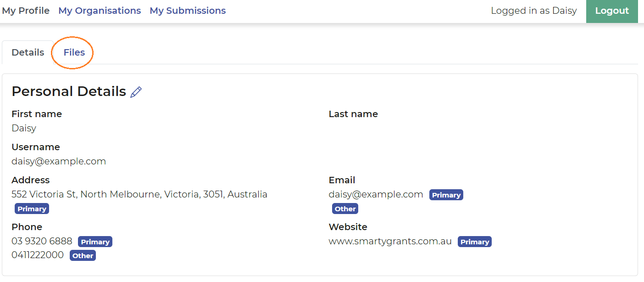The image size is (644, 282).
Task: Click the Primary badge under Address
Action: point(32,209)
